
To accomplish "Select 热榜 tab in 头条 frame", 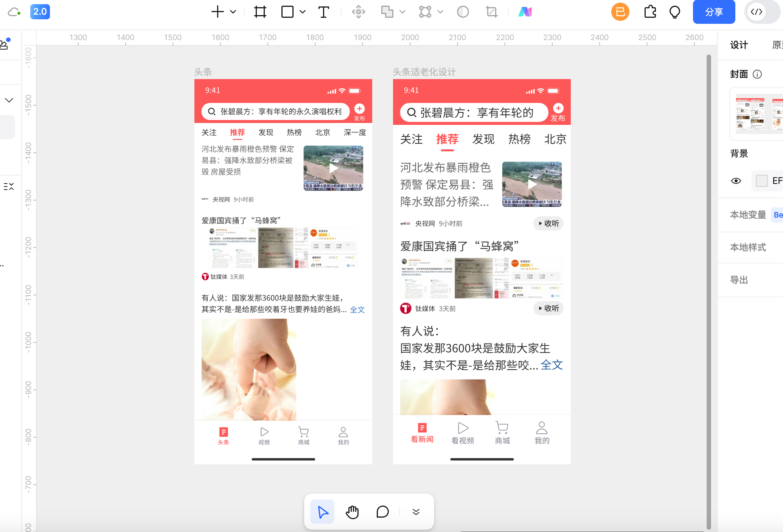I will 294,133.
